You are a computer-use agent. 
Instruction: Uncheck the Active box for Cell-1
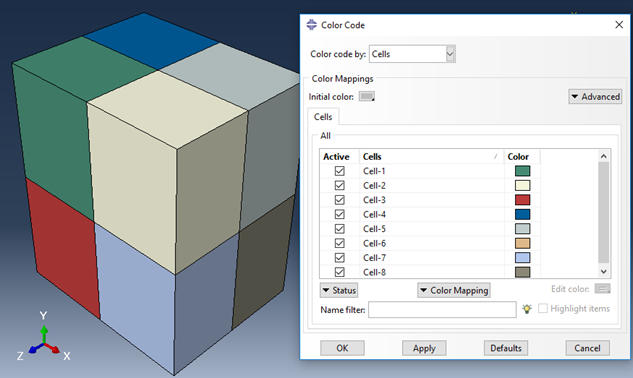coord(340,171)
